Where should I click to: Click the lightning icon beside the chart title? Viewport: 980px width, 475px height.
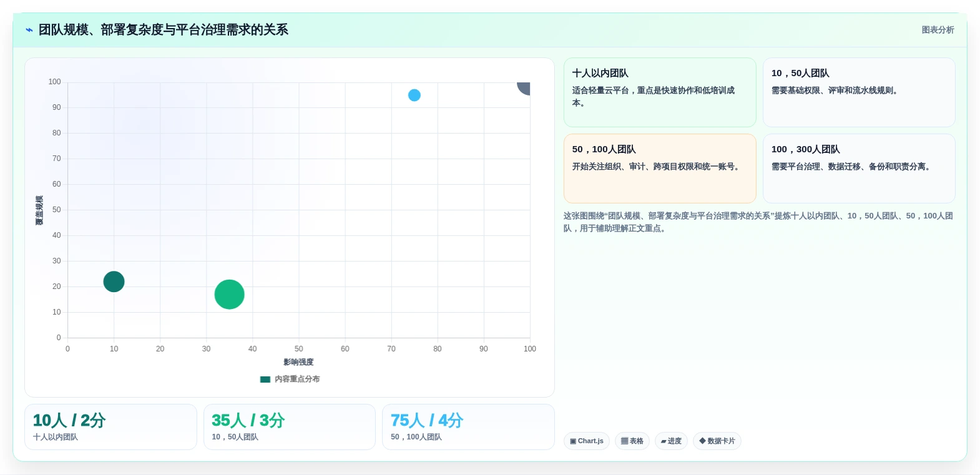pyautogui.click(x=29, y=30)
